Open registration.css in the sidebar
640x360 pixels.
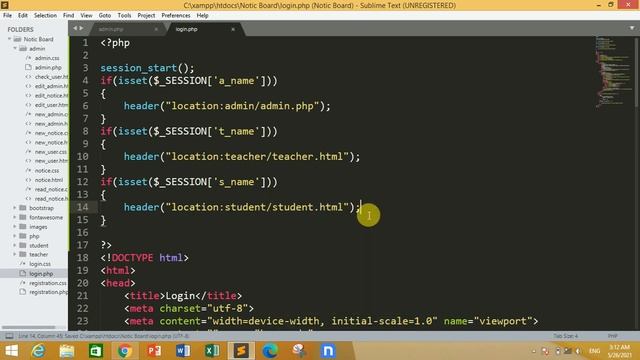[x=47, y=283]
